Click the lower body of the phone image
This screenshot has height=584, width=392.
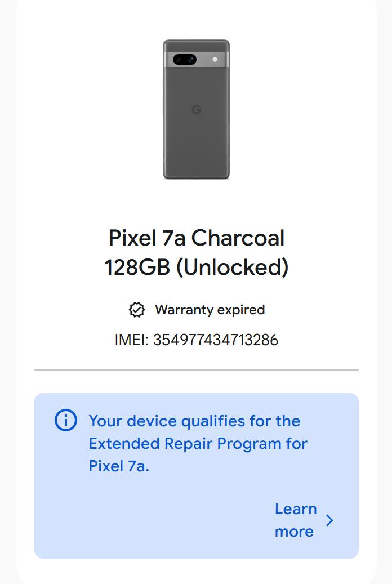(x=196, y=152)
